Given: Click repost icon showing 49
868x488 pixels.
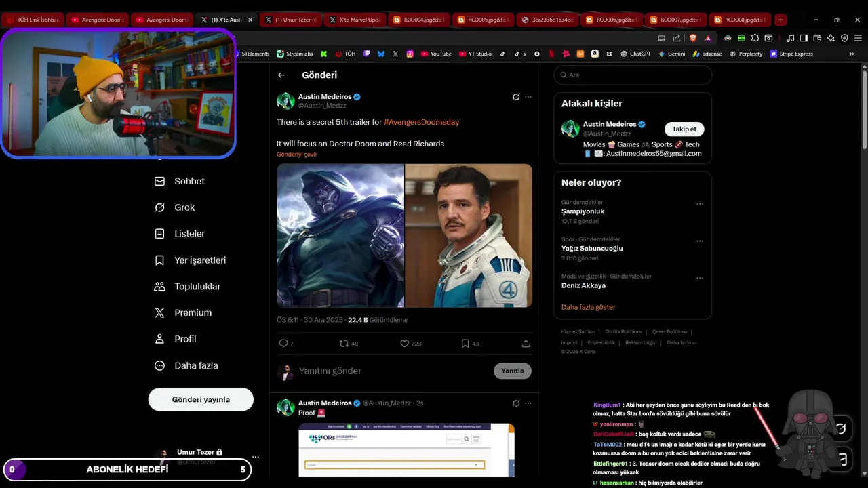Looking at the screenshot, I should tap(349, 344).
